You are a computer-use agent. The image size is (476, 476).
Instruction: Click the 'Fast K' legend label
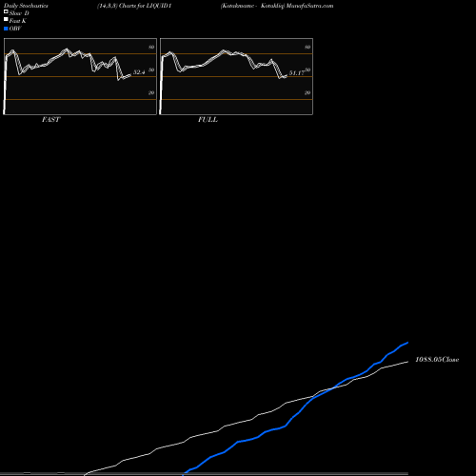point(18,21)
